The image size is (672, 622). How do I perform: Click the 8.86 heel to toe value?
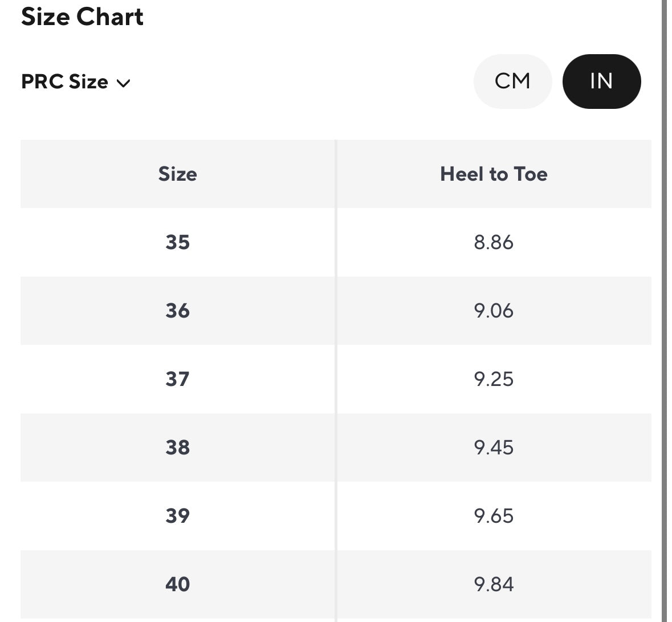(x=494, y=242)
